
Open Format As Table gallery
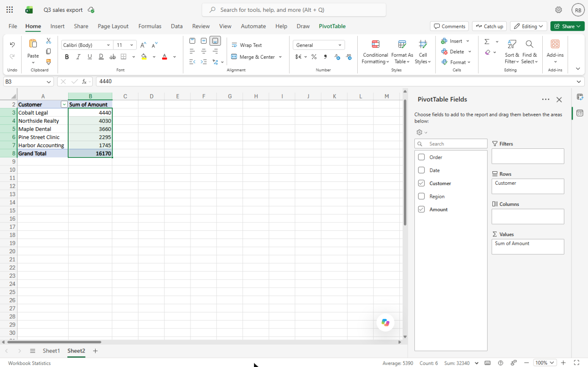pos(402,52)
